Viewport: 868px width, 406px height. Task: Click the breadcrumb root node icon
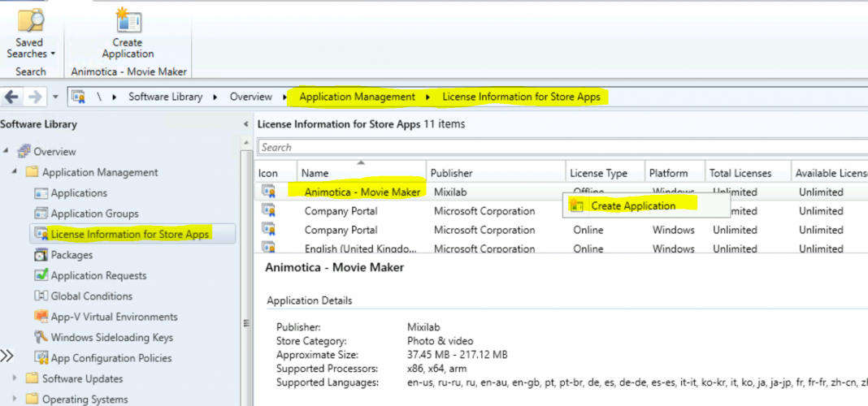[x=78, y=97]
